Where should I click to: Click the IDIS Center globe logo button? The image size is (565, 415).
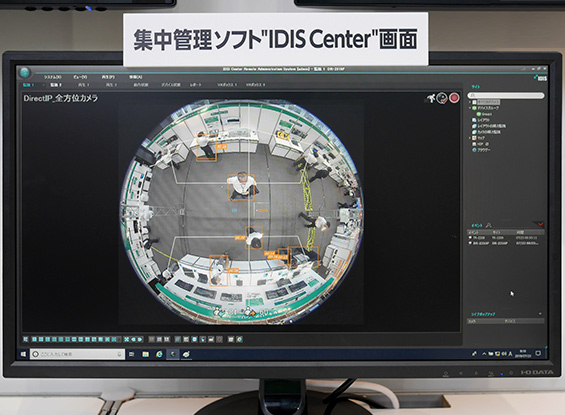[25, 72]
